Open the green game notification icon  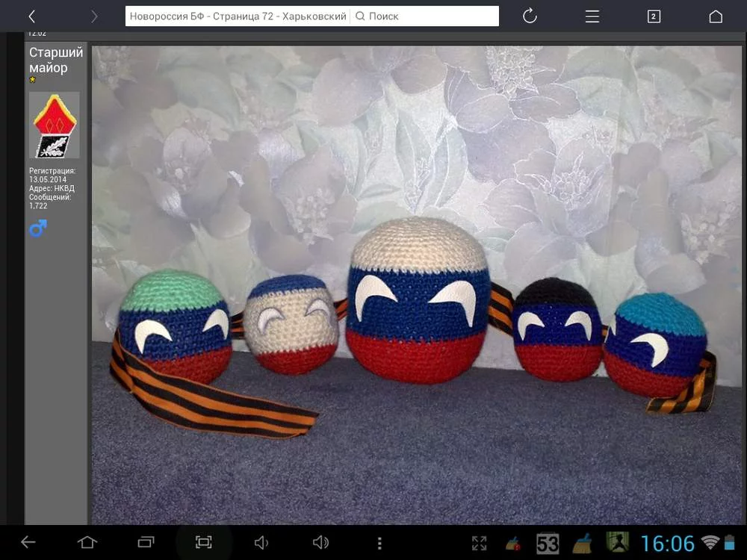click(618, 542)
